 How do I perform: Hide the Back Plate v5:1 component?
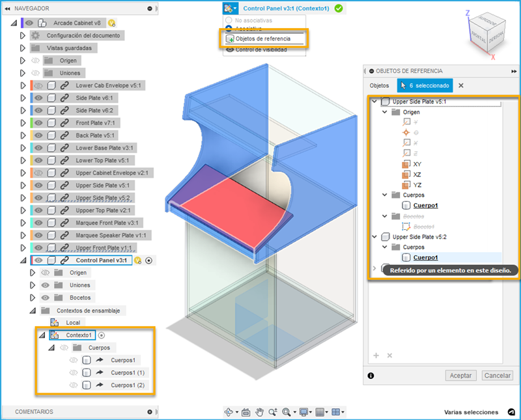[38, 135]
